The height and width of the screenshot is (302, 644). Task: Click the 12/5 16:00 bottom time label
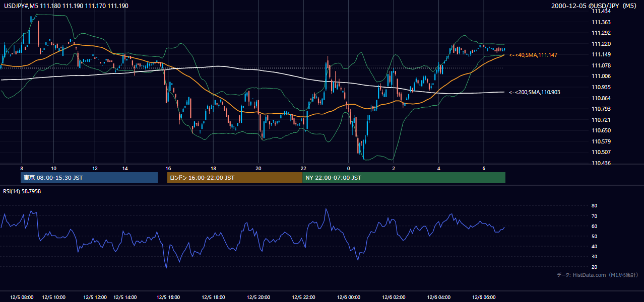pyautogui.click(x=168, y=297)
